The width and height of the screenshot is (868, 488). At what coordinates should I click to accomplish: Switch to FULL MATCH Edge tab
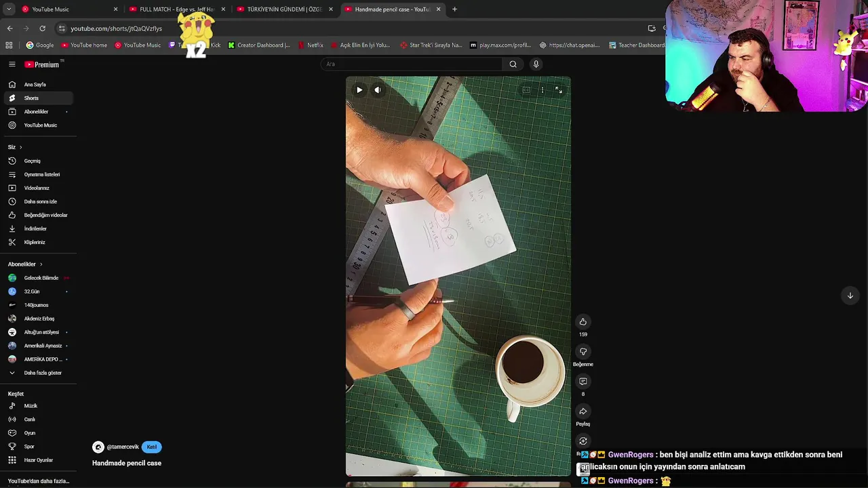[176, 9]
